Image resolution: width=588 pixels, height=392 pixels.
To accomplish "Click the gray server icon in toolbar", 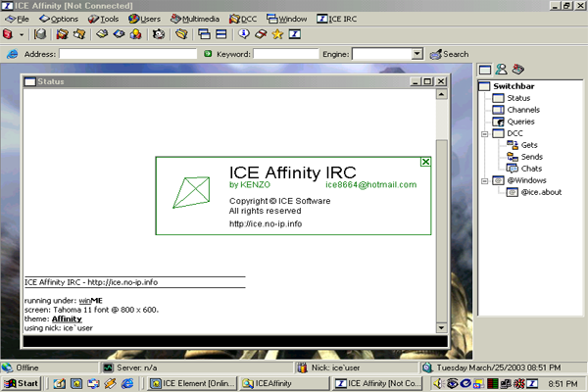I will click(40, 34).
